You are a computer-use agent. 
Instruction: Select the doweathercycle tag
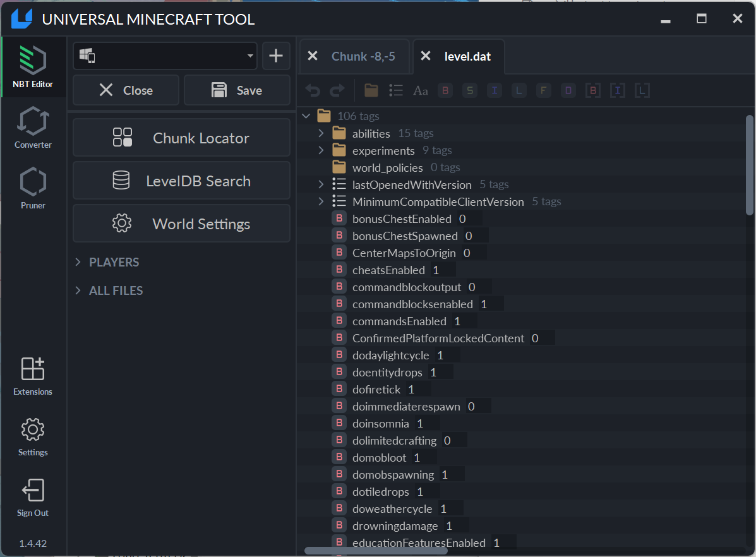pyautogui.click(x=392, y=509)
